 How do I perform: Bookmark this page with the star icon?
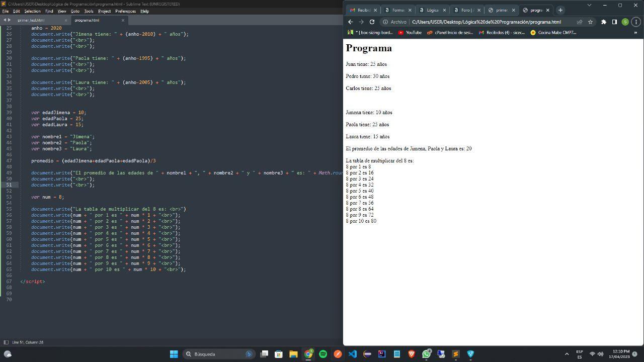pyautogui.click(x=591, y=22)
